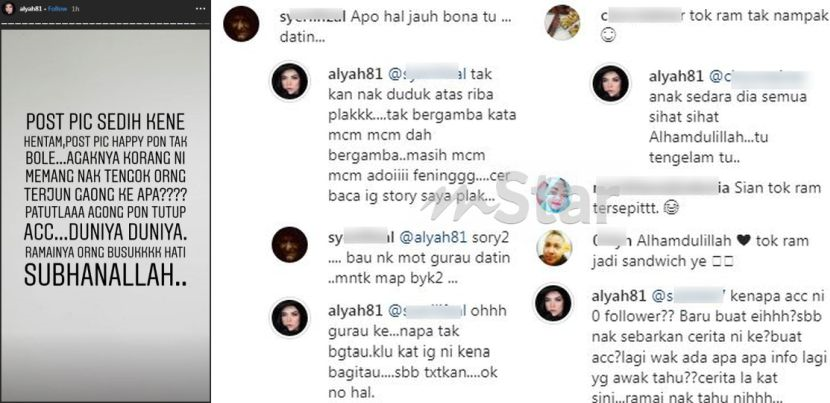The width and height of the screenshot is (830, 403).
Task: Click @alyah81 mention in 'sory2' comment
Action: (433, 238)
